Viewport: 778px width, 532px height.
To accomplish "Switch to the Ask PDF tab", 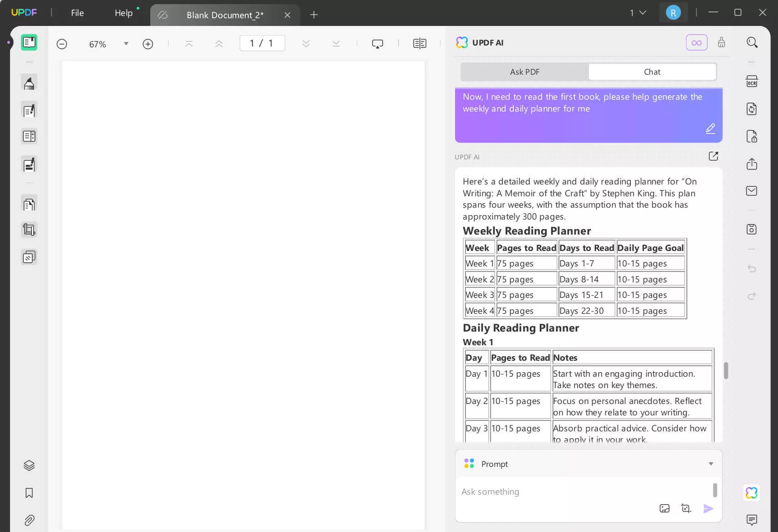I will pos(525,72).
